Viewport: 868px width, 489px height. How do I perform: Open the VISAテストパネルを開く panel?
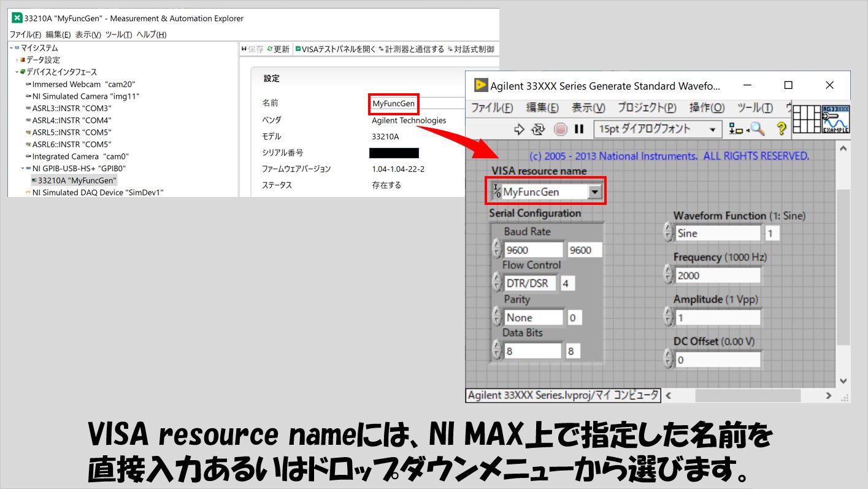click(336, 49)
